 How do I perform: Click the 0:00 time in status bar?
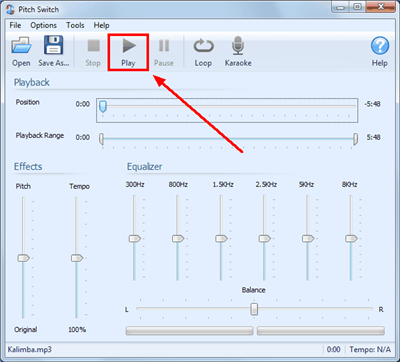tap(334, 350)
